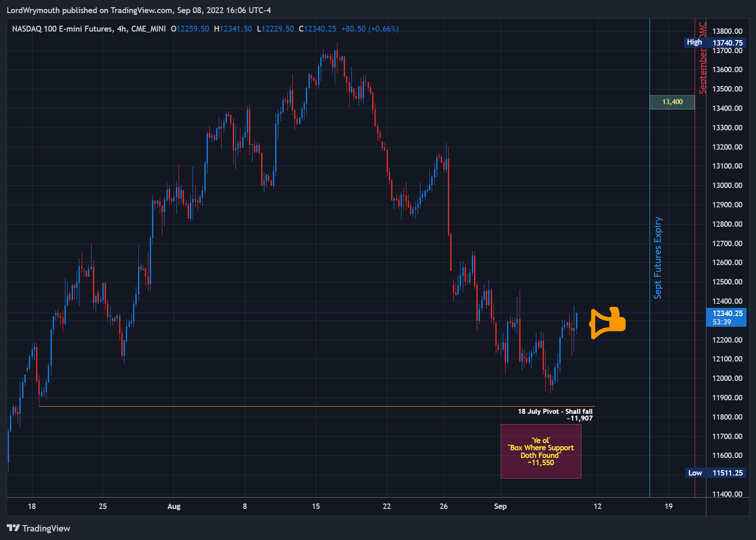Click the '22' date on time axis
This screenshot has width=756, height=540.
pos(387,506)
